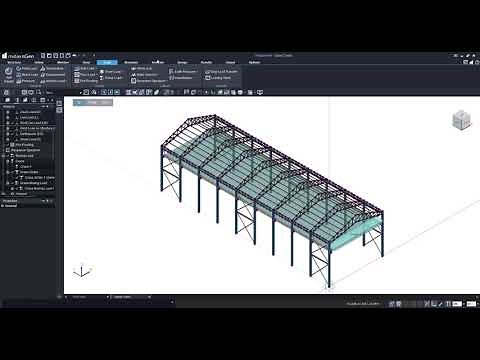This screenshot has width=480, height=360.
Task: Click the Self Weight ribbon button
Action: pyautogui.click(x=9, y=75)
